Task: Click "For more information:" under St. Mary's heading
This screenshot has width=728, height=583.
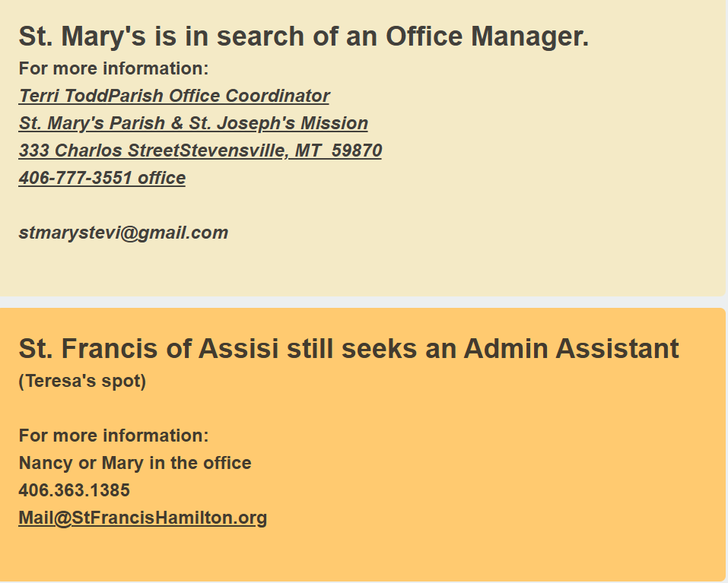Action: coord(113,68)
